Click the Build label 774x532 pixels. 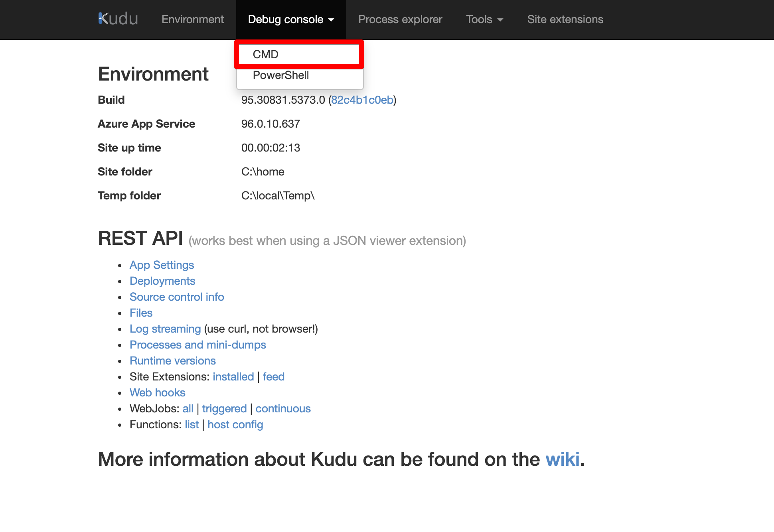click(x=111, y=100)
